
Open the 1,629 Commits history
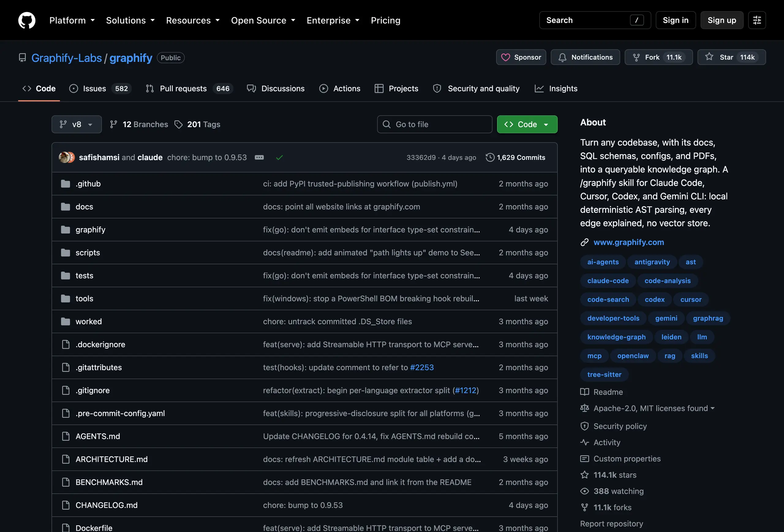pos(515,157)
